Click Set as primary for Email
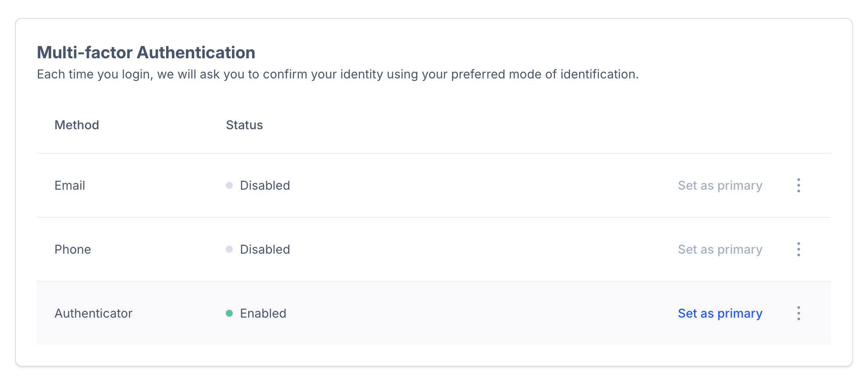Screen dimensions: 868x382 tap(720, 185)
